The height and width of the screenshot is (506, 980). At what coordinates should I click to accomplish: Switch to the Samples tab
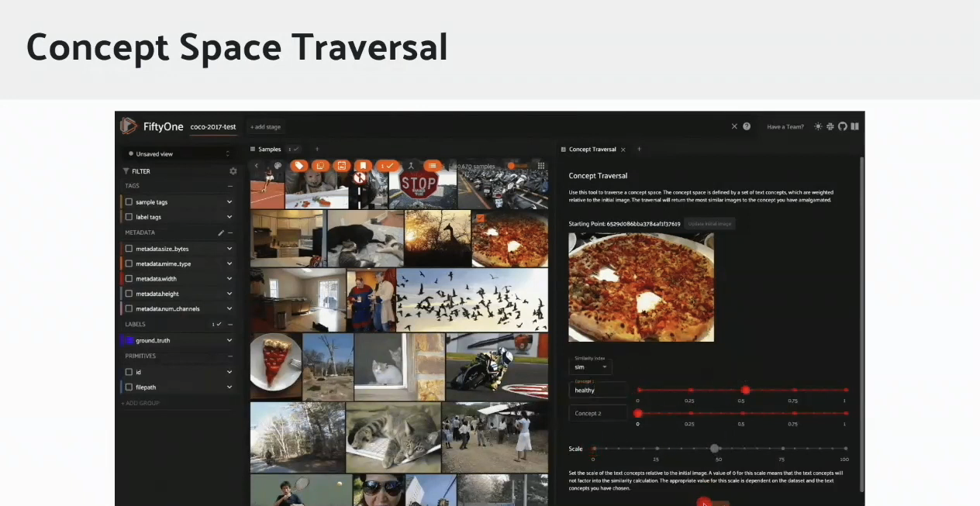269,149
